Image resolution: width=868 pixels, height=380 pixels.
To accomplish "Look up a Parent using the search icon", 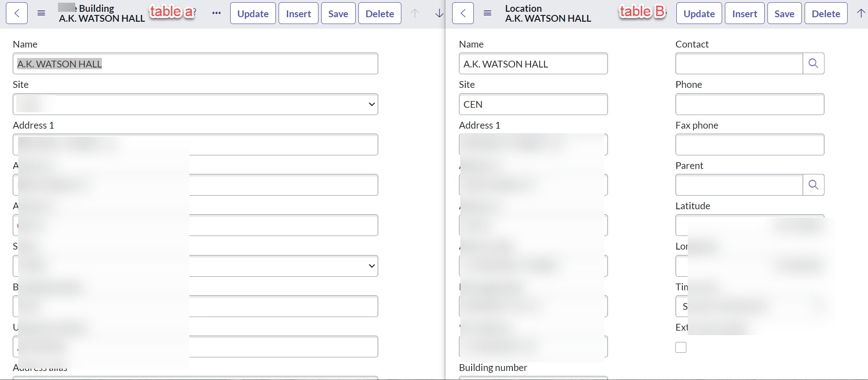I will (814, 185).
